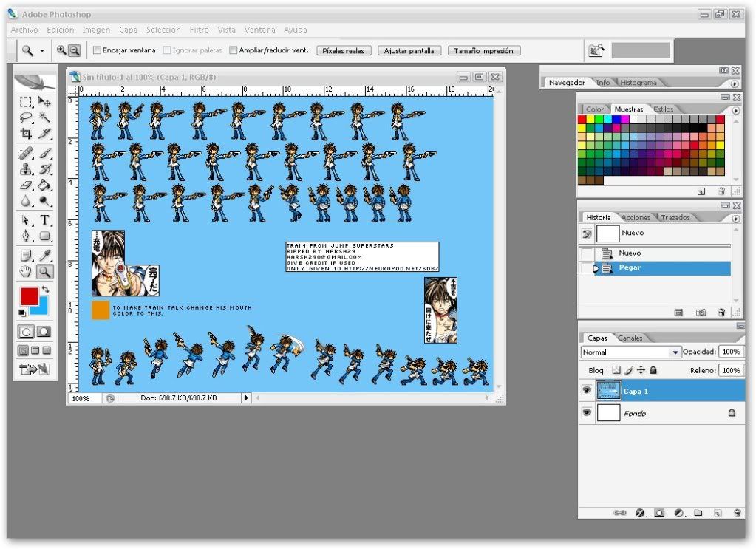Select the Shape tool
The image size is (756, 549).
[44, 236]
